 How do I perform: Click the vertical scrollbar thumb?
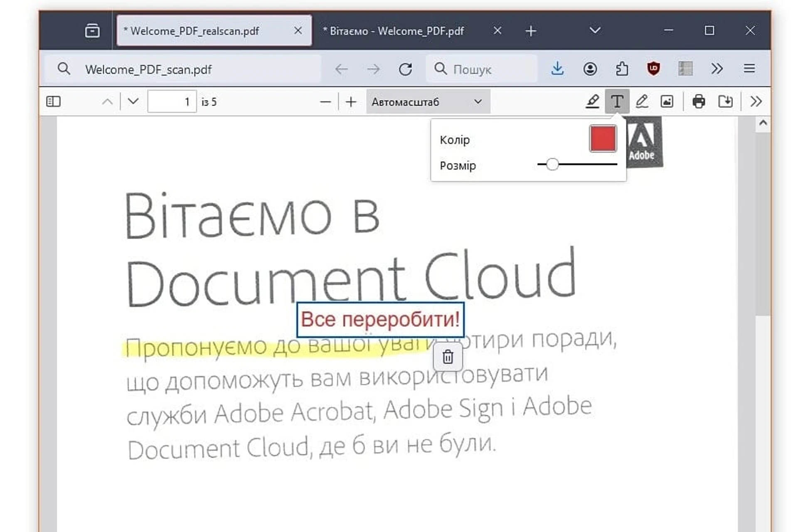pos(763,224)
